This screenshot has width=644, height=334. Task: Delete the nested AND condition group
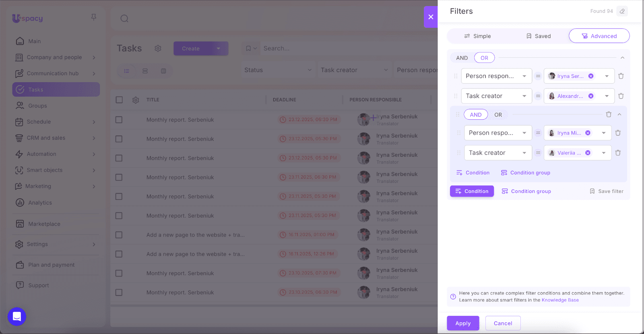tap(609, 115)
